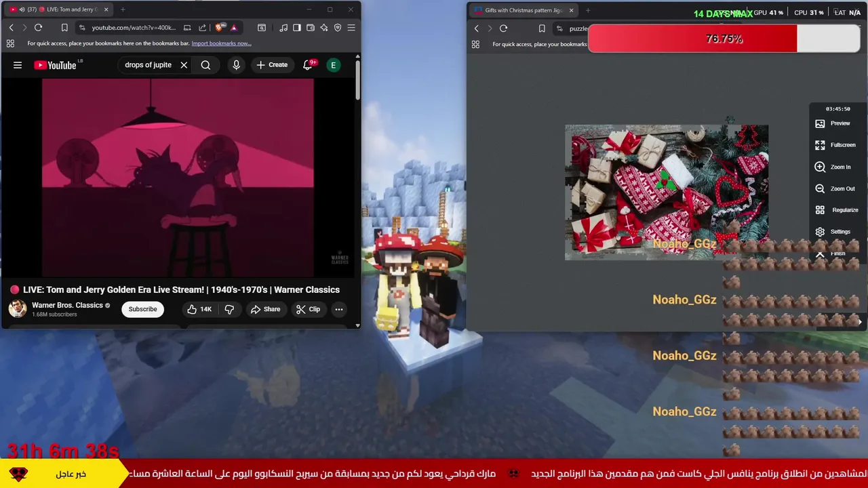868x488 pixels.
Task: Open Warner Bros. Classics channel name
Action: coord(68,305)
